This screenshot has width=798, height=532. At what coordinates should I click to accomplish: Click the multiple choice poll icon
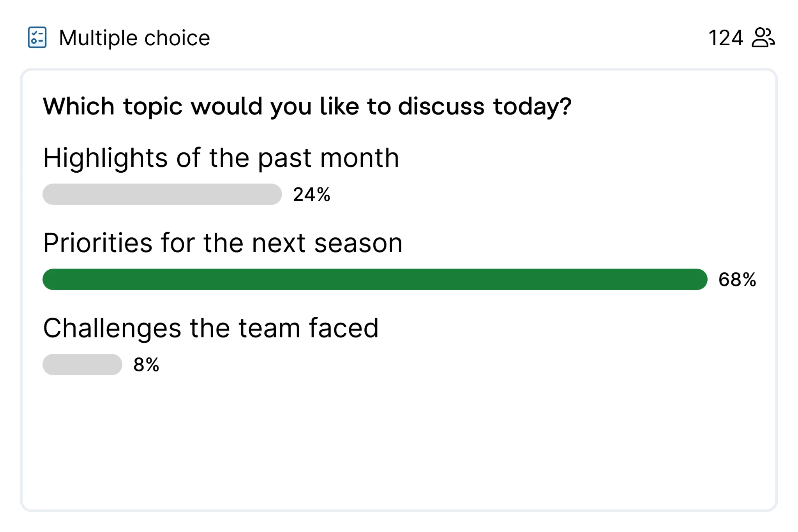[37, 37]
